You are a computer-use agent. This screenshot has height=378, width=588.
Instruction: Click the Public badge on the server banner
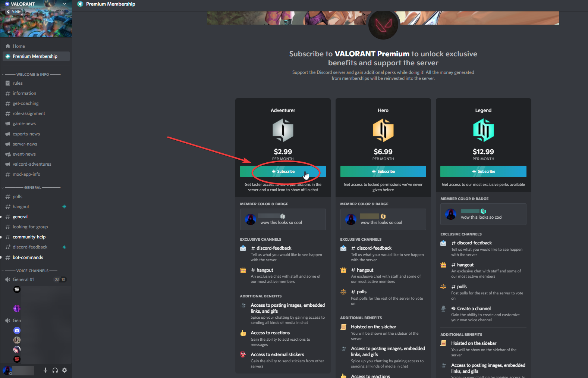coord(14,12)
